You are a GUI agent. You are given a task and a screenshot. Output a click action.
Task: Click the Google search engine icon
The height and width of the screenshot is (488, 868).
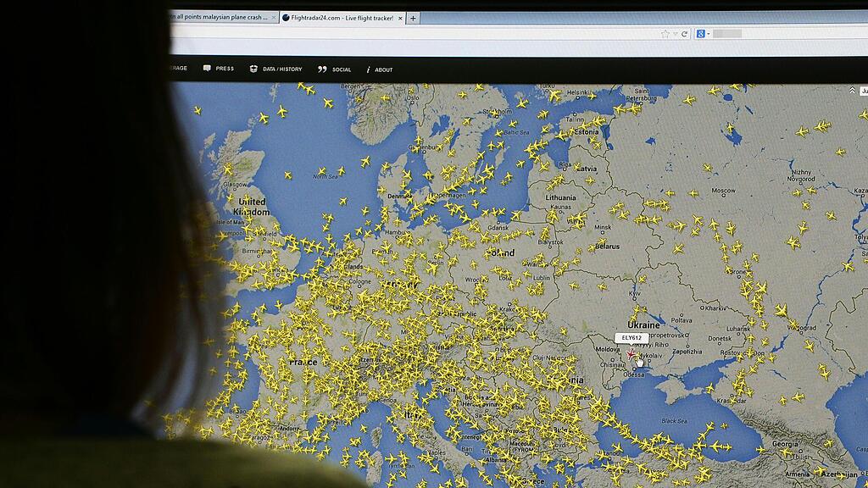tap(700, 34)
